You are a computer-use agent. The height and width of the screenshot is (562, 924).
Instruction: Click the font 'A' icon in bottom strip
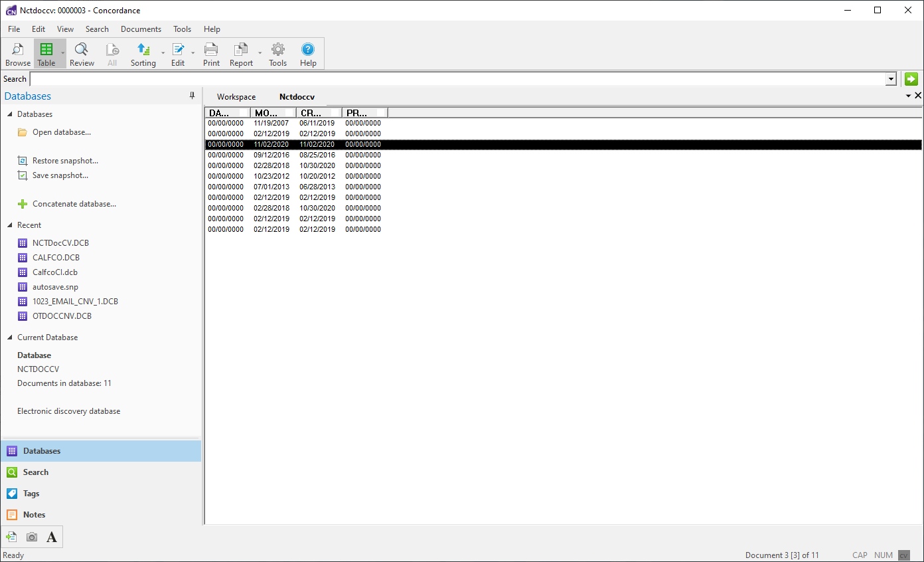click(x=52, y=537)
